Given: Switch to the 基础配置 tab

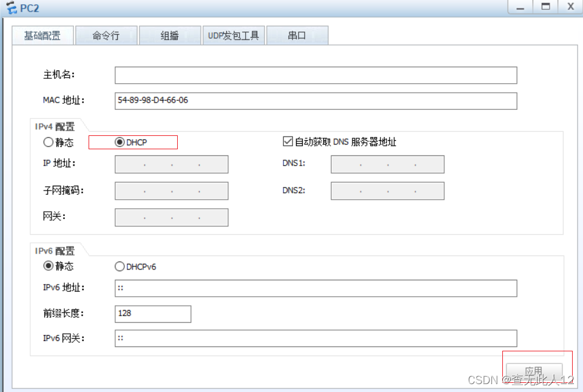Looking at the screenshot, I should click(x=42, y=36).
